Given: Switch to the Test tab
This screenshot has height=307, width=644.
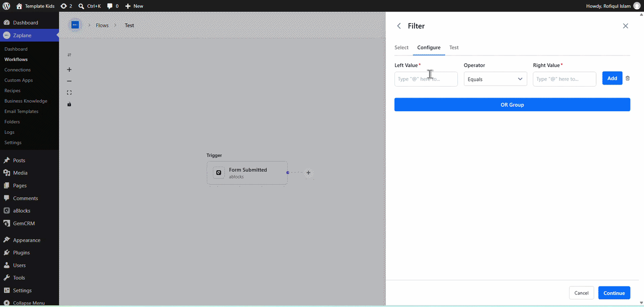Looking at the screenshot, I should click(454, 47).
